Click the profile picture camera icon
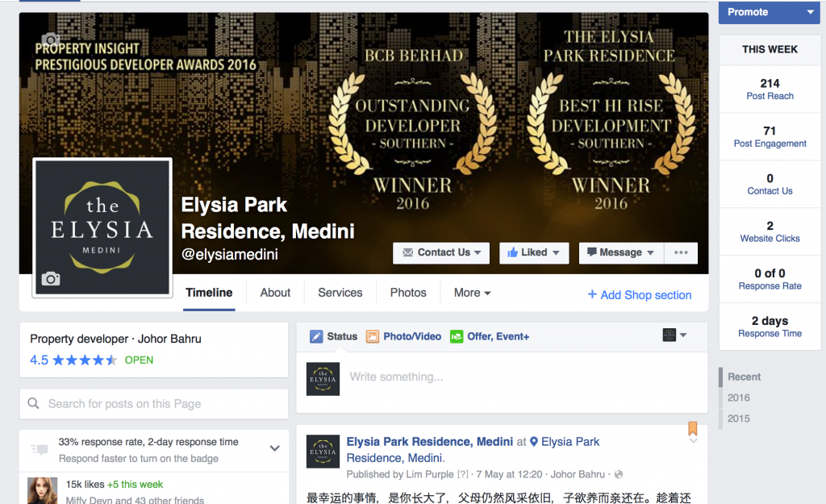Image resolution: width=826 pixels, height=504 pixels. coord(51,278)
